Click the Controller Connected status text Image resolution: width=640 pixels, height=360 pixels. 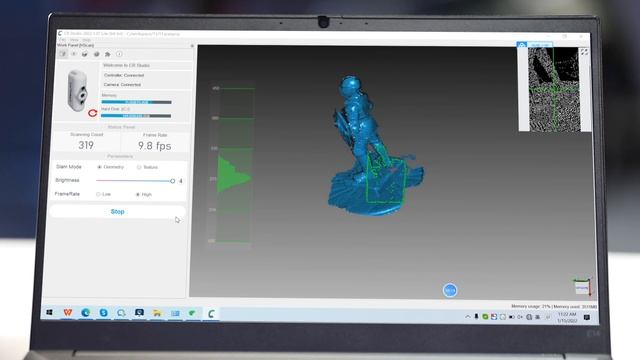click(124, 75)
